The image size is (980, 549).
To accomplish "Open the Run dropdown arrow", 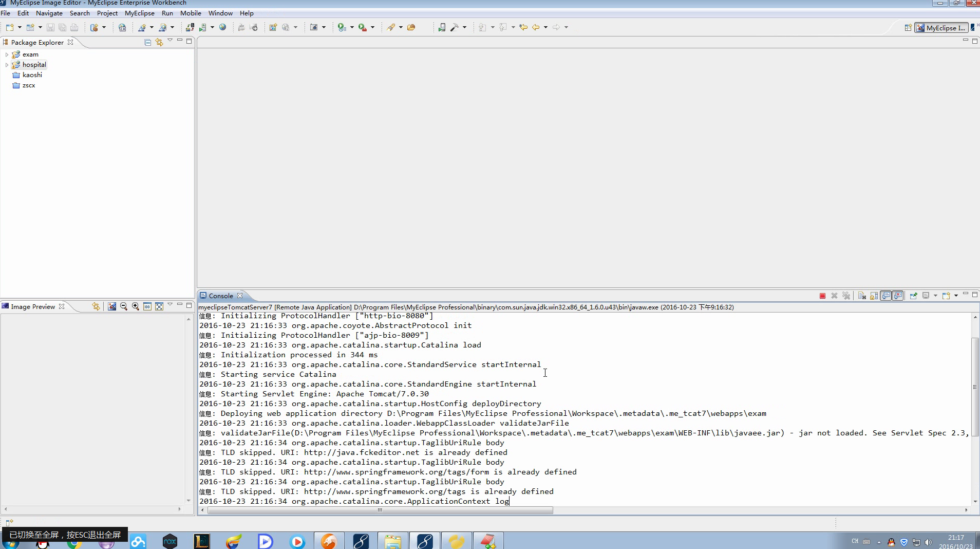I will (372, 27).
